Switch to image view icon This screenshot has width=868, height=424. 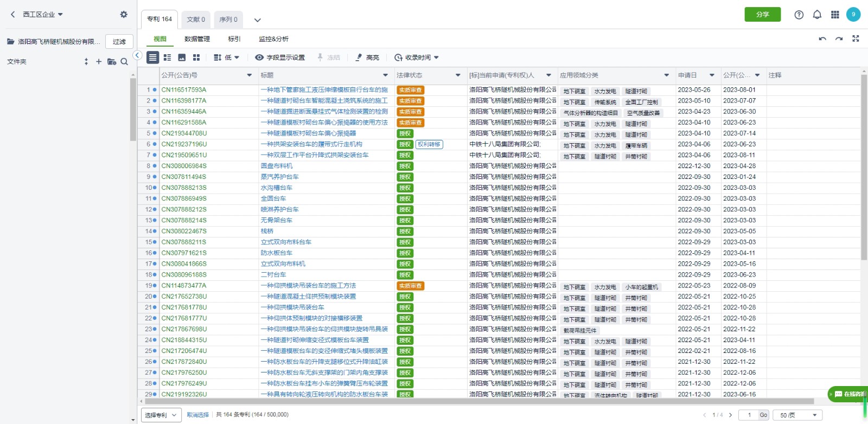point(182,57)
